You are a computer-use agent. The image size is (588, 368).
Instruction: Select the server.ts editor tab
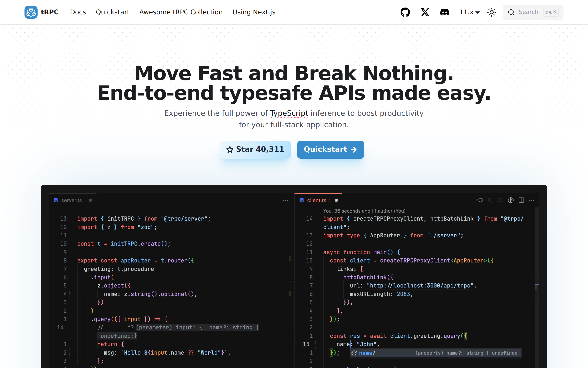pos(72,200)
